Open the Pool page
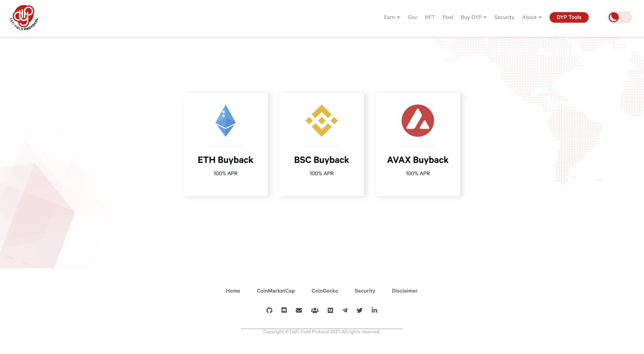The width and height of the screenshot is (644, 354). coord(448,17)
